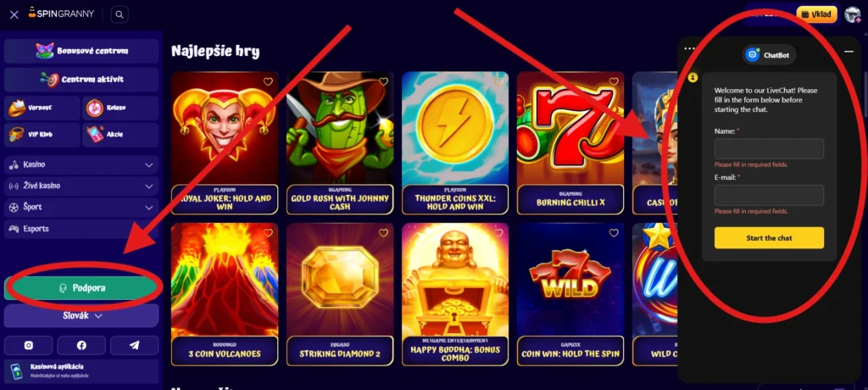Click the Start the chat button
This screenshot has width=868, height=390.
pos(769,237)
